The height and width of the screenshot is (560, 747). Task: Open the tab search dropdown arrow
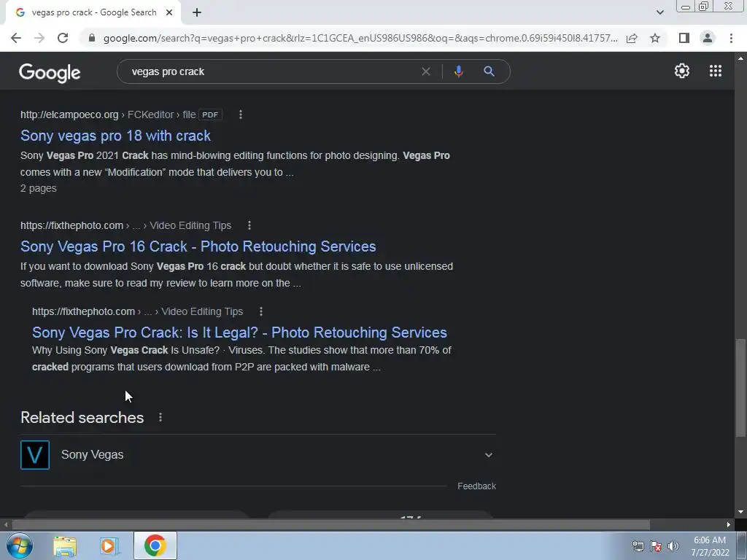click(x=659, y=12)
